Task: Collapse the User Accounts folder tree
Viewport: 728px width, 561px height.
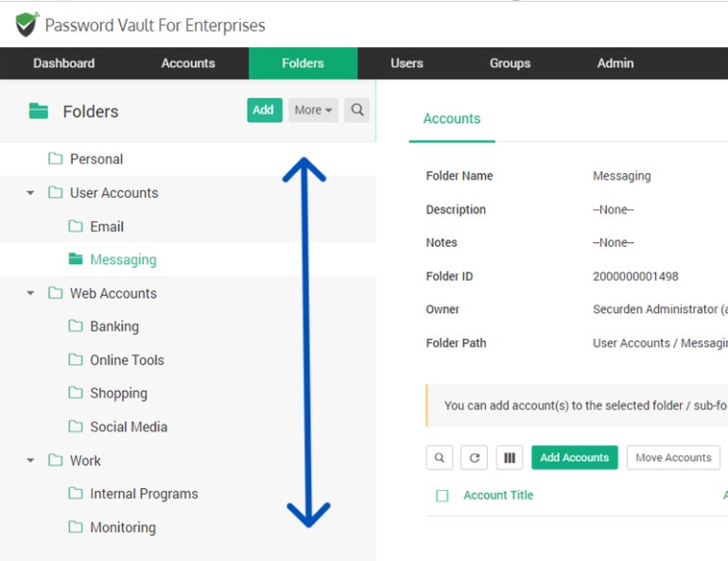Action: point(30,193)
